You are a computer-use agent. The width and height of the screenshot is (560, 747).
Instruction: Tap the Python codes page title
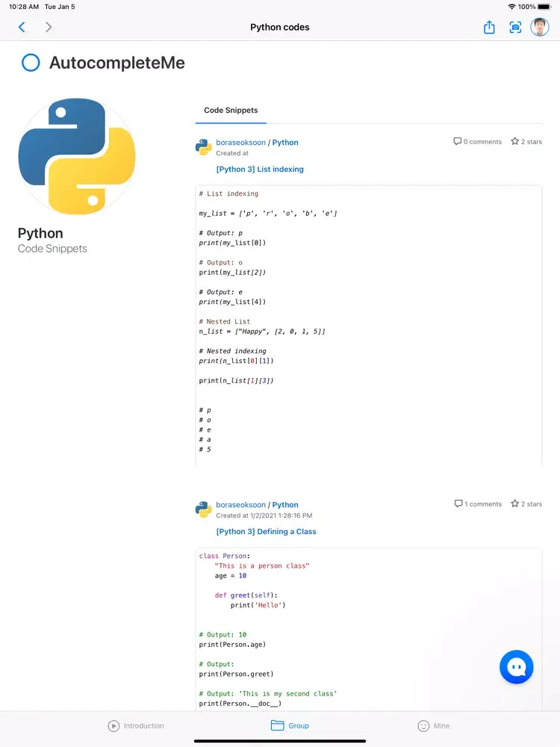pos(280,27)
